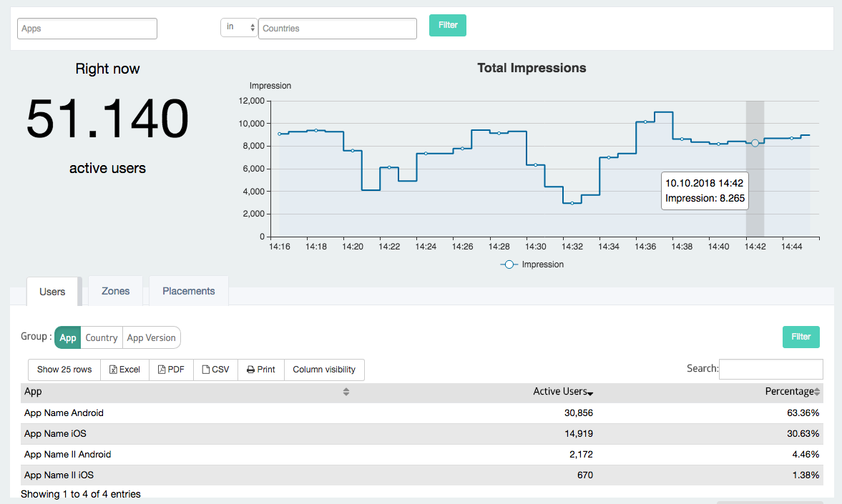Screen dimensions: 842x504
Task: Click the 30,856 active users cell
Action: pyautogui.click(x=578, y=412)
